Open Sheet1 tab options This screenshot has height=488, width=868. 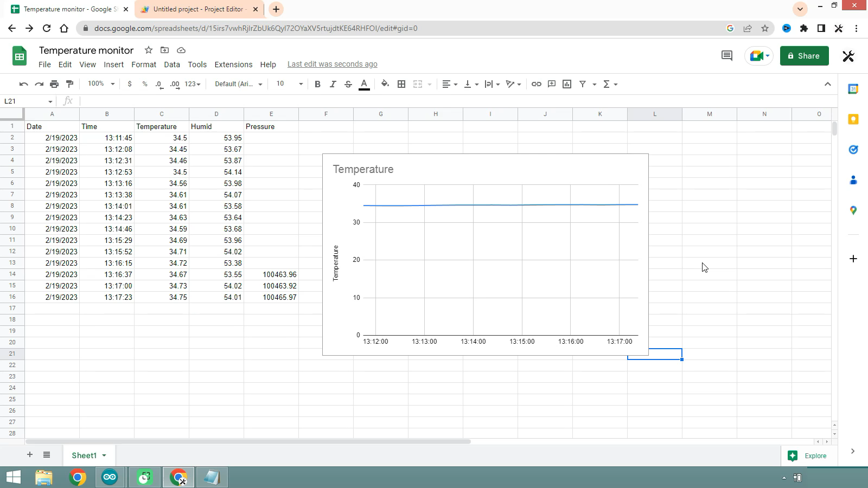click(x=104, y=455)
